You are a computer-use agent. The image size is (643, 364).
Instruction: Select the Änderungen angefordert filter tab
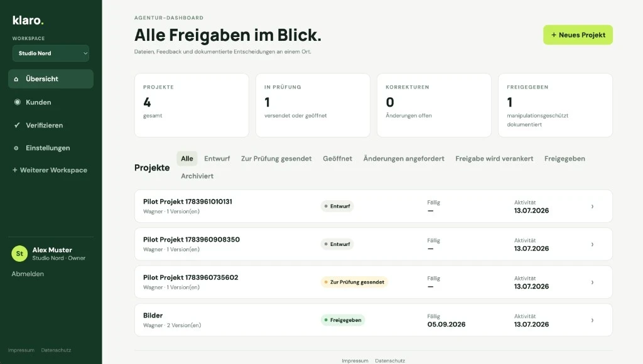(404, 159)
